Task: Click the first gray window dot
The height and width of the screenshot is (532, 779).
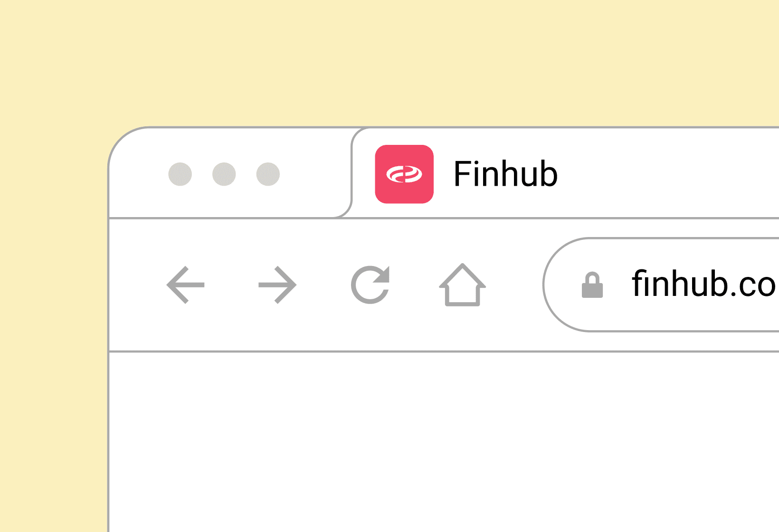Action: (180, 174)
